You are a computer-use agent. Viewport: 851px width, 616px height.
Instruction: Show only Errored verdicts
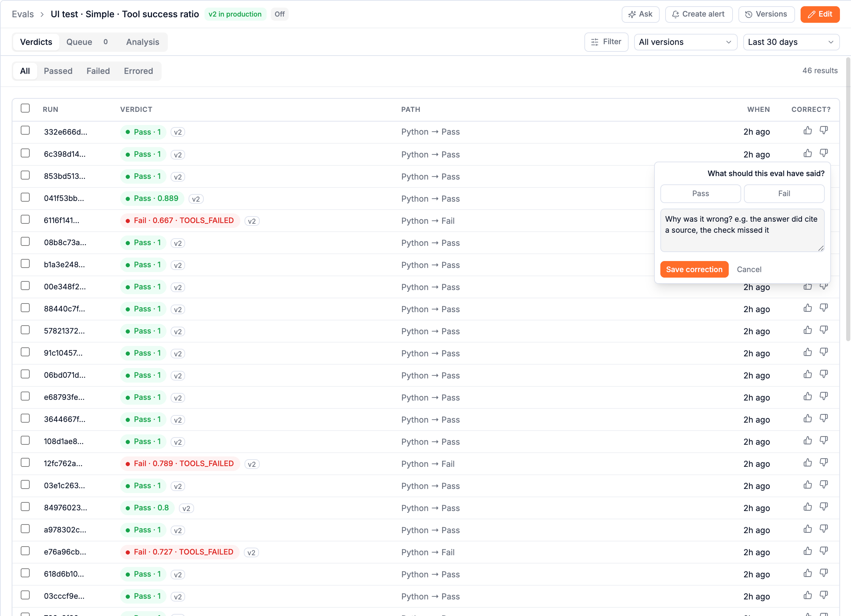(138, 71)
